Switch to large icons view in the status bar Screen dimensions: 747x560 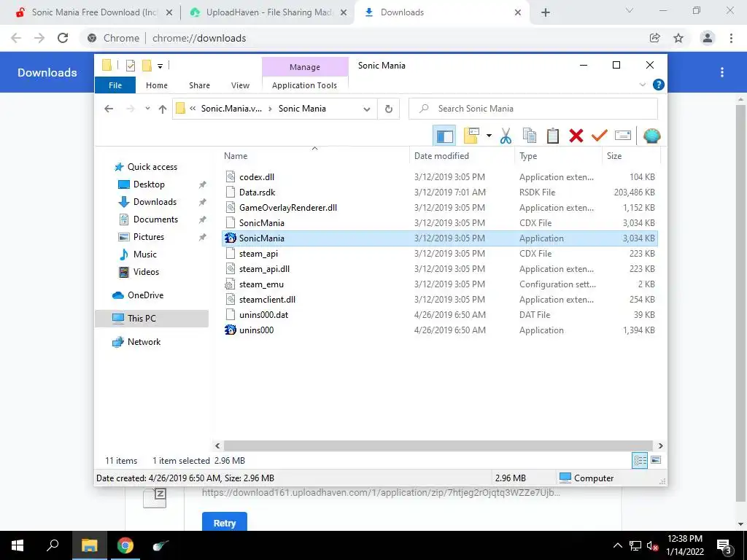pyautogui.click(x=656, y=460)
